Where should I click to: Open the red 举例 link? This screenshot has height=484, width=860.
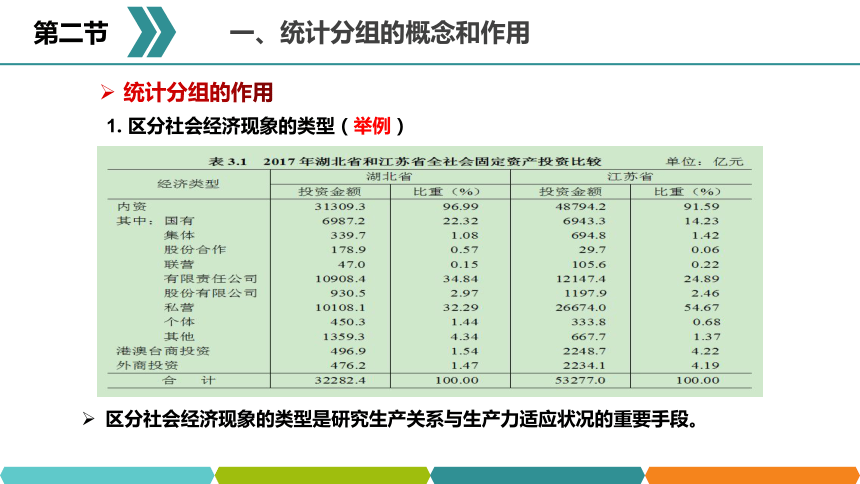tap(372, 126)
